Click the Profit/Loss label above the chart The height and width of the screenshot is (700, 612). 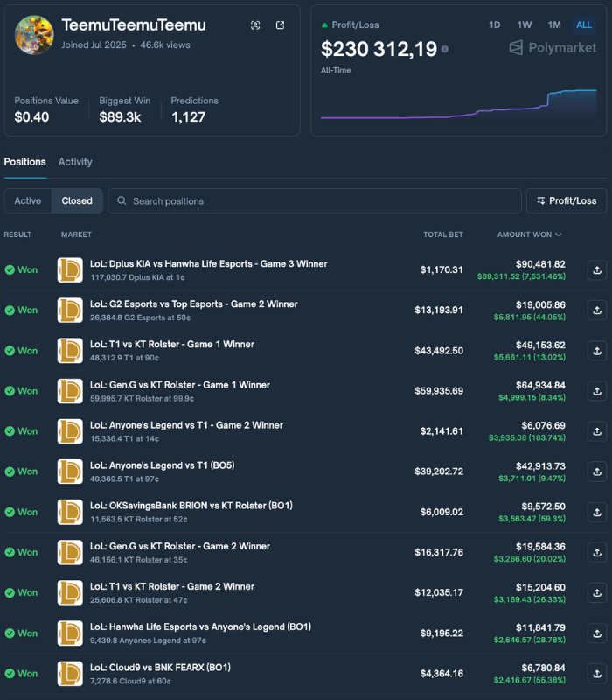pos(356,25)
